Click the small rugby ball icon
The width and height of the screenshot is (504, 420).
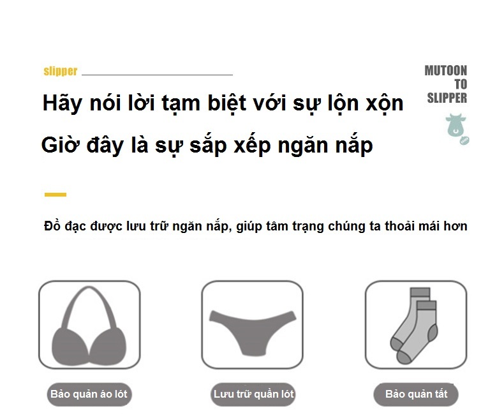pos(464,140)
